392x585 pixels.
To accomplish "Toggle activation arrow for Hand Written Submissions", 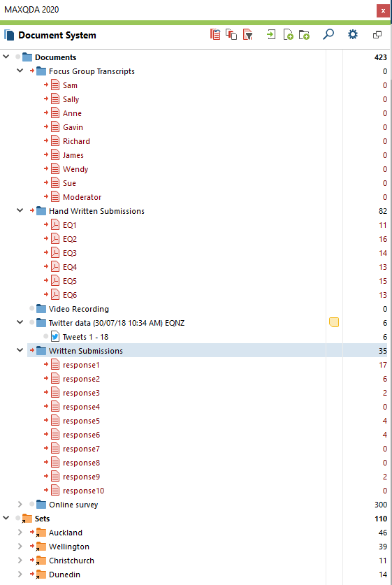I will pyautogui.click(x=32, y=210).
